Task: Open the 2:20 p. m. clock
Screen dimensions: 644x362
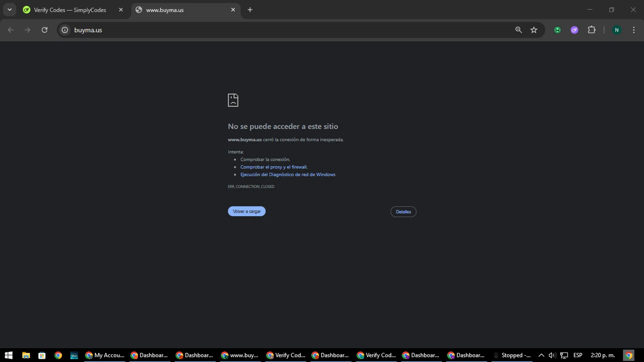Action: pyautogui.click(x=603, y=355)
